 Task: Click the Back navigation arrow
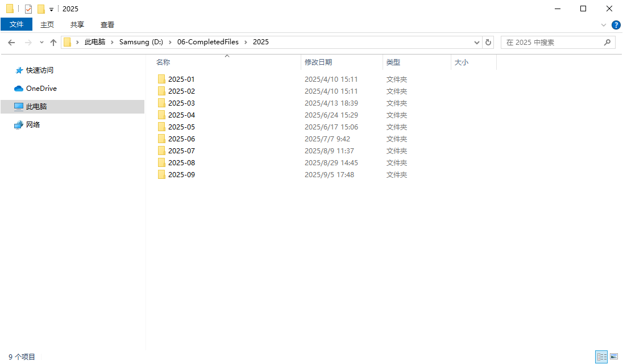coord(11,43)
